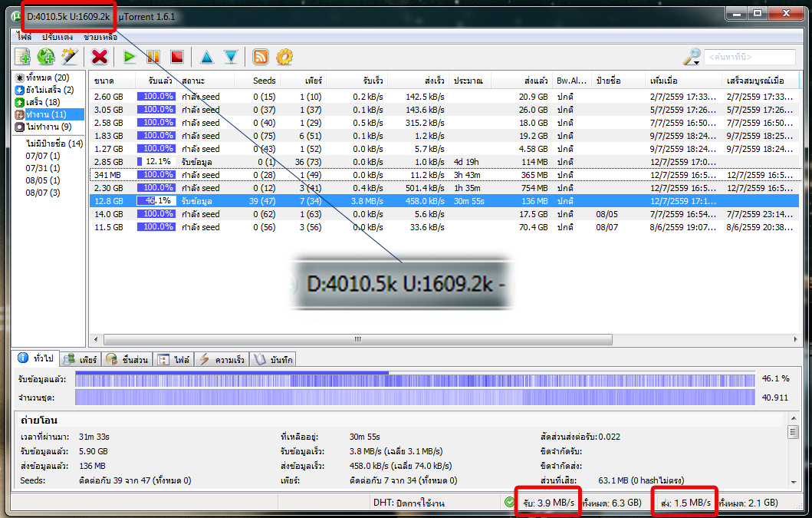Select label 08/05 (1)
812x518 pixels.
coord(43,180)
